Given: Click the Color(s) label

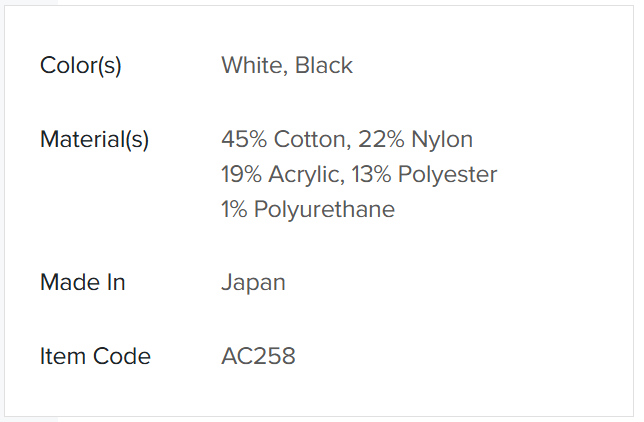Looking at the screenshot, I should 80,66.
